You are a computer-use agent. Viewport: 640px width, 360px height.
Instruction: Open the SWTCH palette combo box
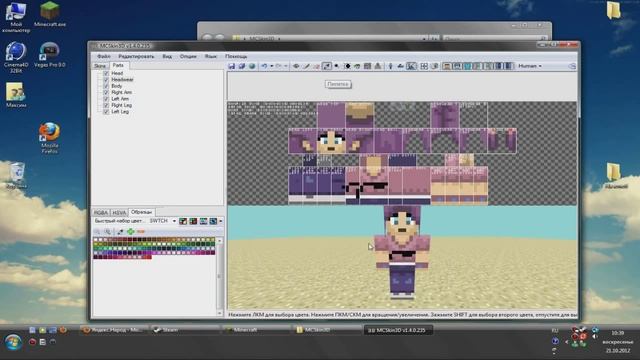(162, 221)
